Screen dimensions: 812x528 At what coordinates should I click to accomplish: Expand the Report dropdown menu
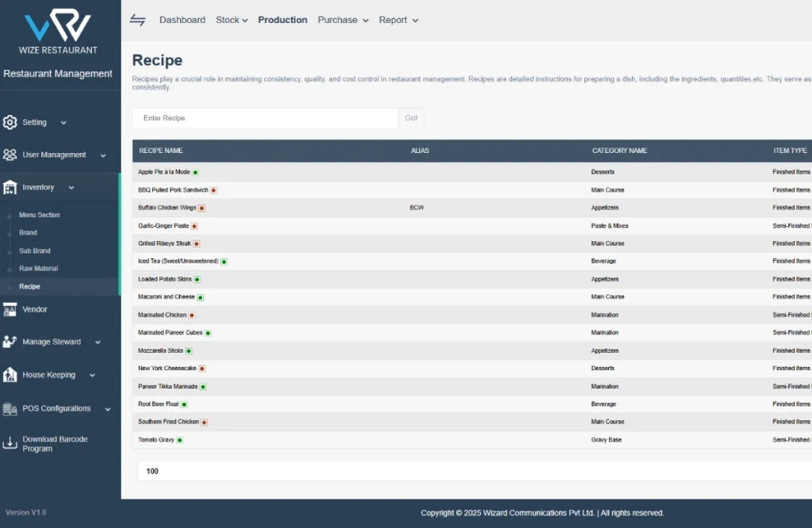(398, 20)
